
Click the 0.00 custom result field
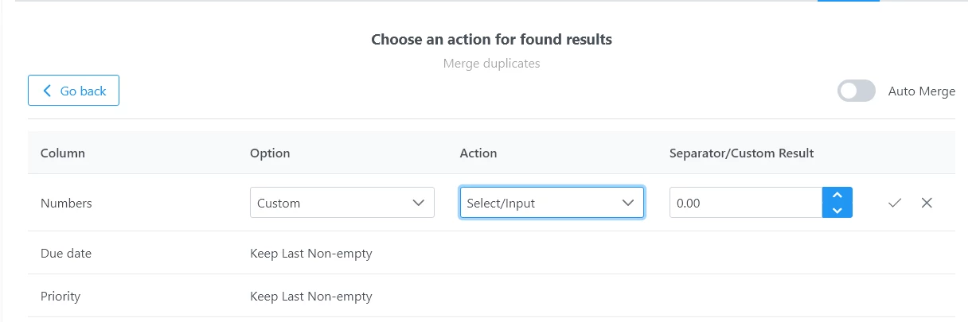(x=746, y=203)
